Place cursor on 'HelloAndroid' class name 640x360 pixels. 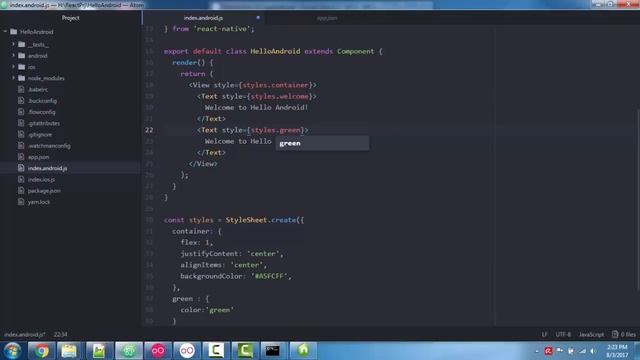(x=275, y=51)
